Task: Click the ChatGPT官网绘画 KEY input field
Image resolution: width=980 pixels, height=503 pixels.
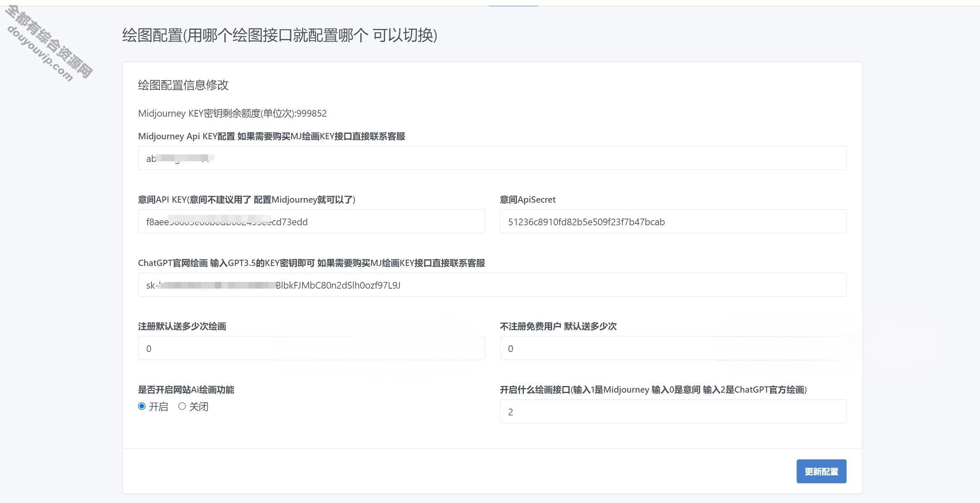Action: click(491, 285)
